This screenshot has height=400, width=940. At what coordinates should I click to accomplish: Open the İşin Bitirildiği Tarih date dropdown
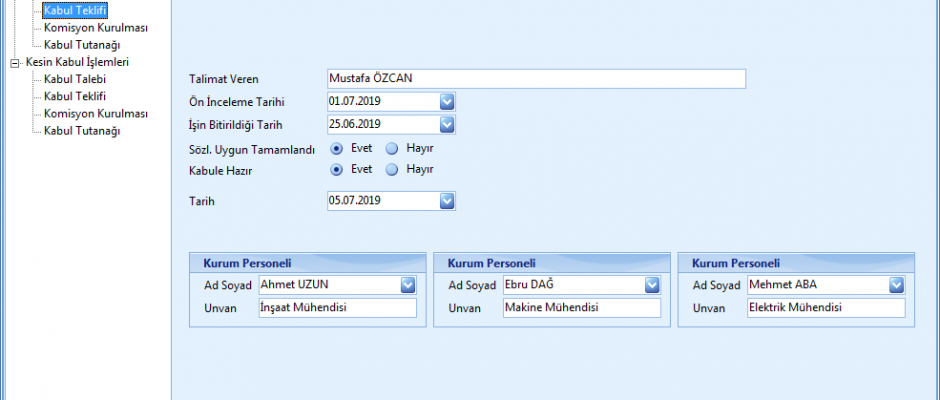click(x=447, y=124)
